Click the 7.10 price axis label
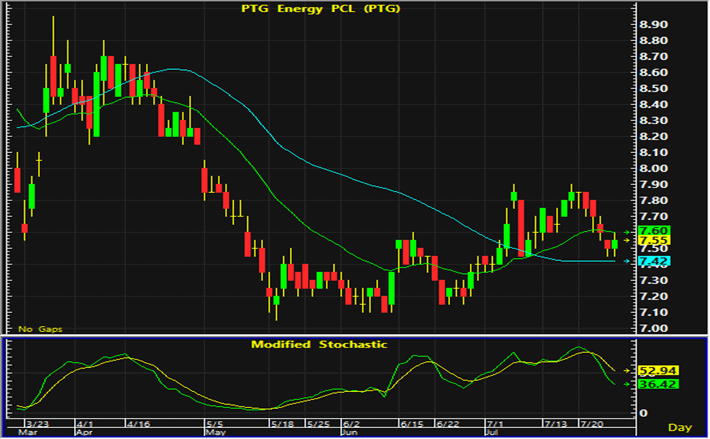 [x=653, y=312]
